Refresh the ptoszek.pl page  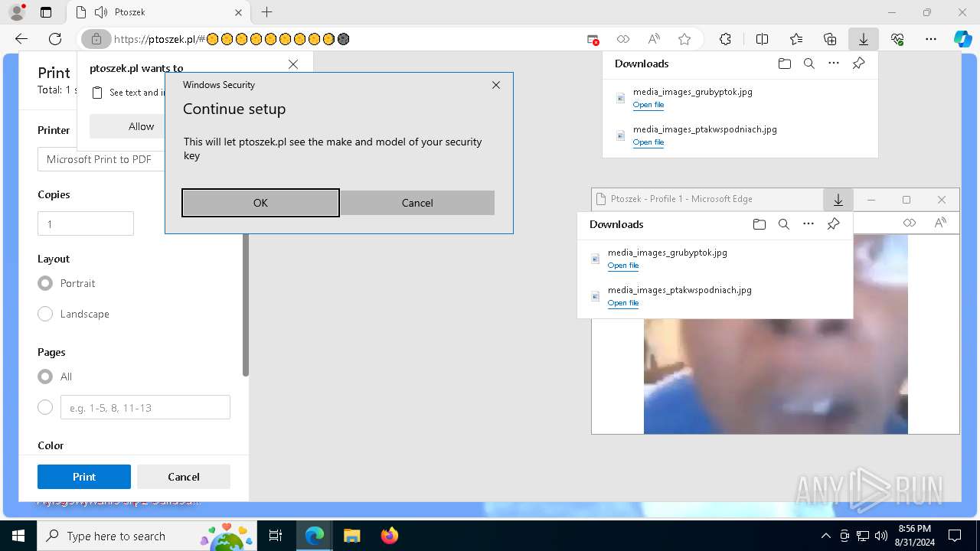point(55,39)
